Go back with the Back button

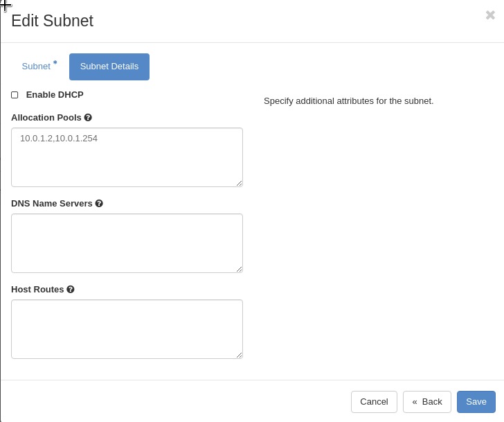click(426, 402)
